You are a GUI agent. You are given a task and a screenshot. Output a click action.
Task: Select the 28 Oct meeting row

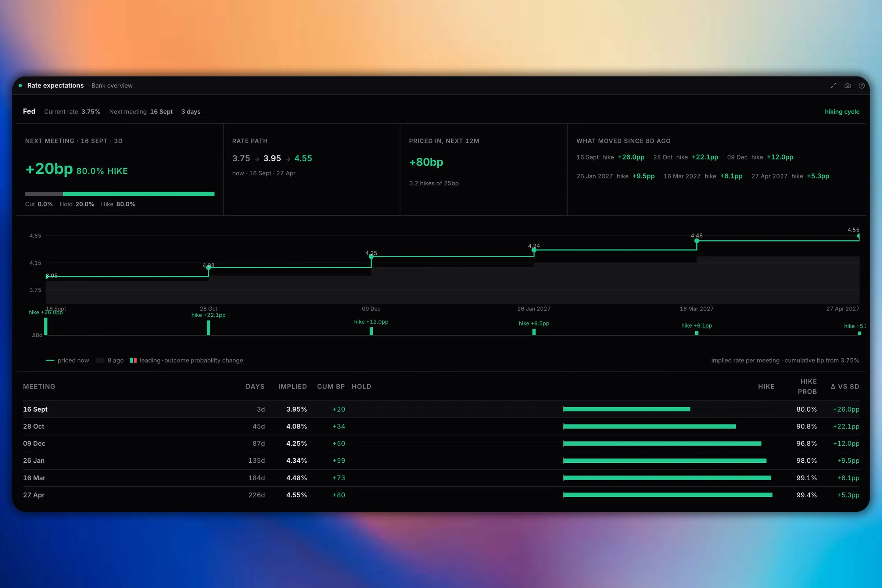pos(441,426)
